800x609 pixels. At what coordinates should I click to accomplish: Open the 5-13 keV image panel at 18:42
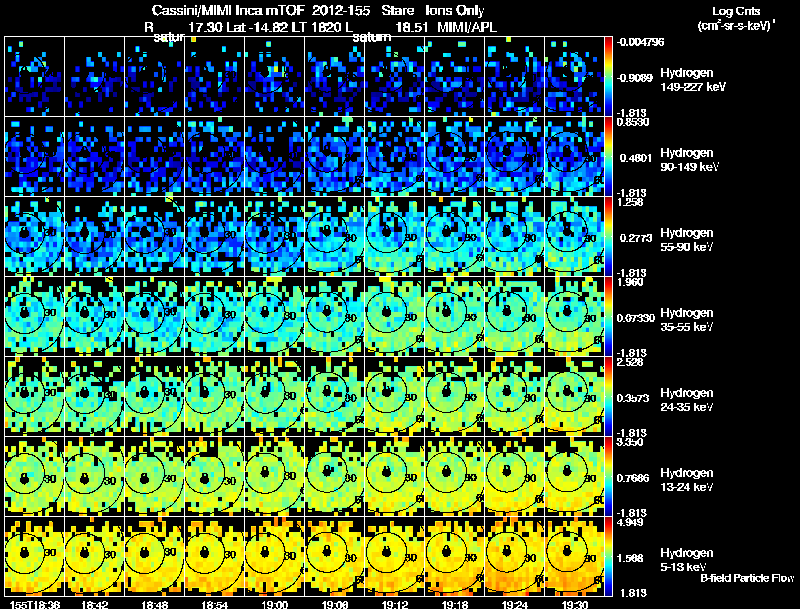click(x=95, y=556)
